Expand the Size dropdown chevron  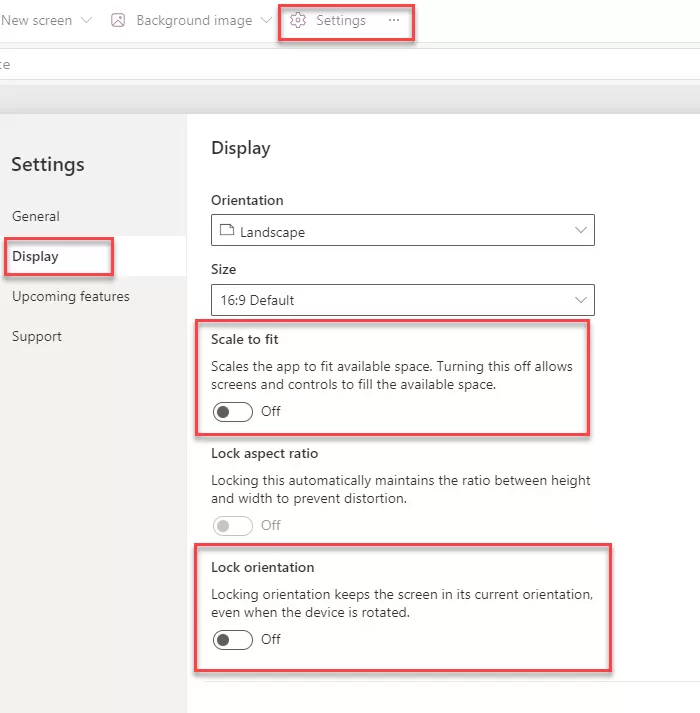580,300
